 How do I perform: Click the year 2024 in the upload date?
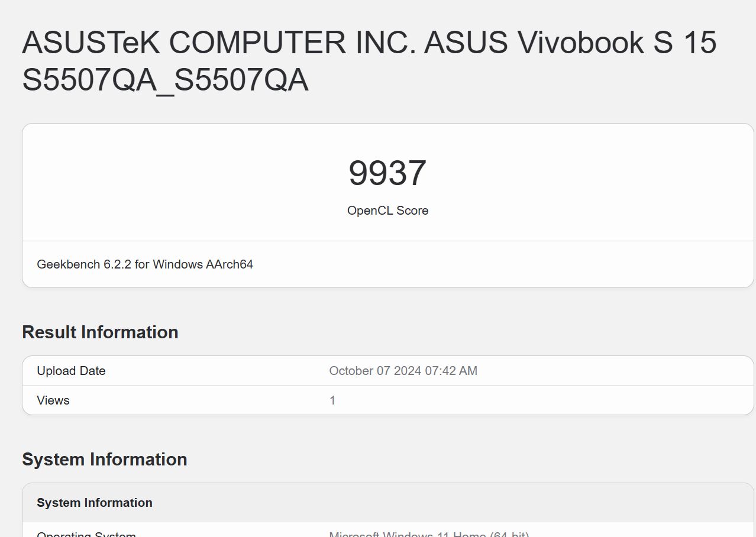(x=408, y=371)
